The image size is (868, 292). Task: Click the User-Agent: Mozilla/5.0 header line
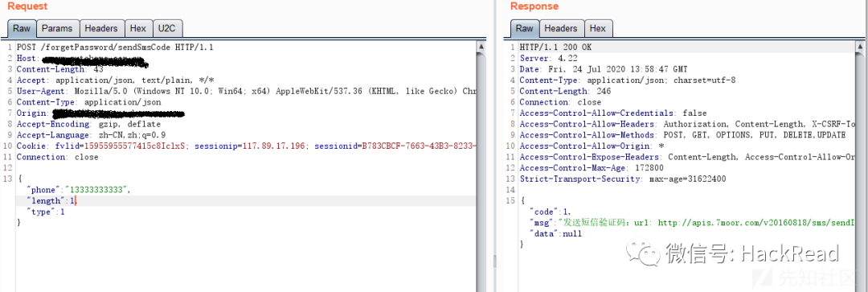click(246, 92)
